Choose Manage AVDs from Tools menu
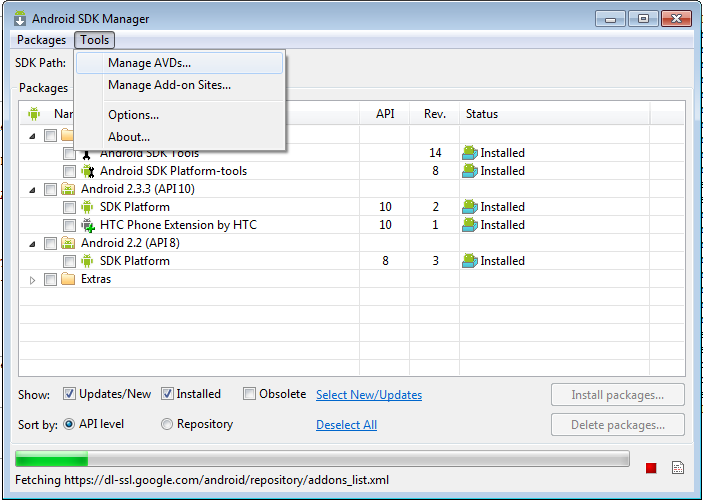 (149, 63)
